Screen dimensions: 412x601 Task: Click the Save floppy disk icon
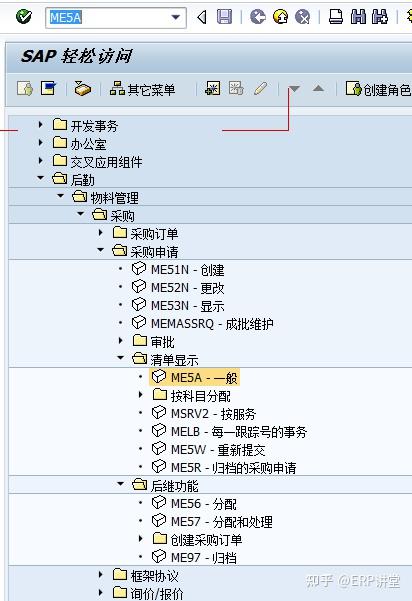coord(225,17)
